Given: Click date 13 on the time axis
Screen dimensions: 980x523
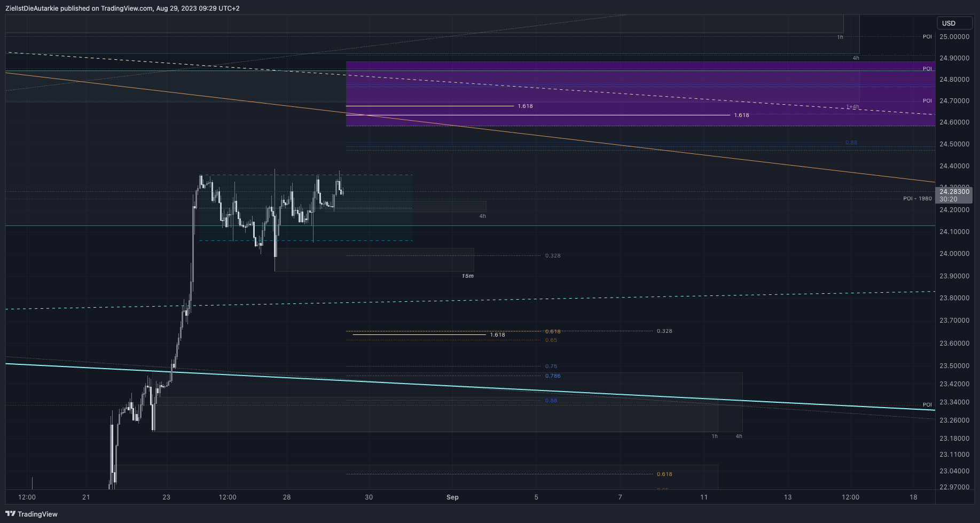Looking at the screenshot, I should (788, 497).
